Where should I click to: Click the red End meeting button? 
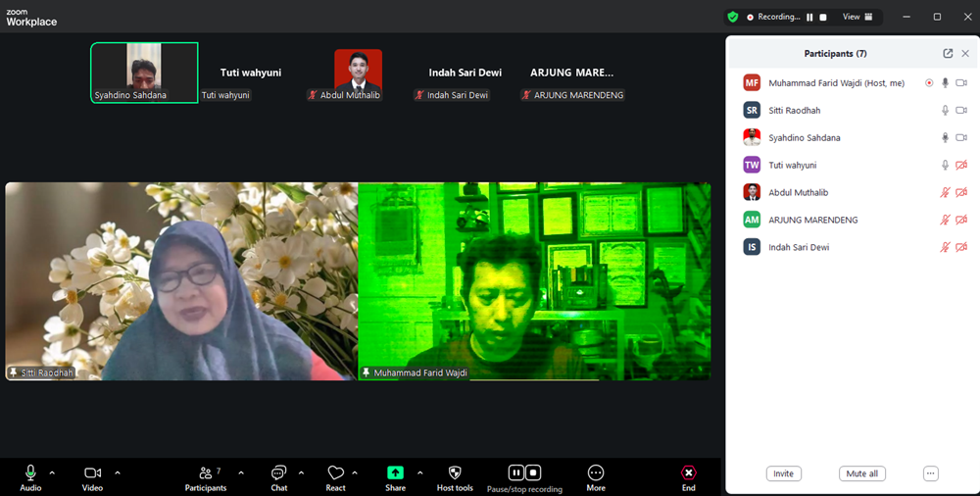pos(688,472)
